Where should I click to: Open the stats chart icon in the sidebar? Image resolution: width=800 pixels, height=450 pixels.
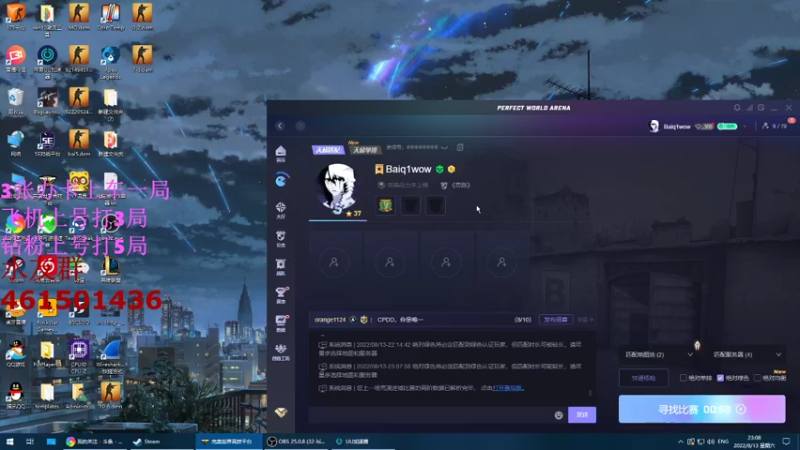281,321
